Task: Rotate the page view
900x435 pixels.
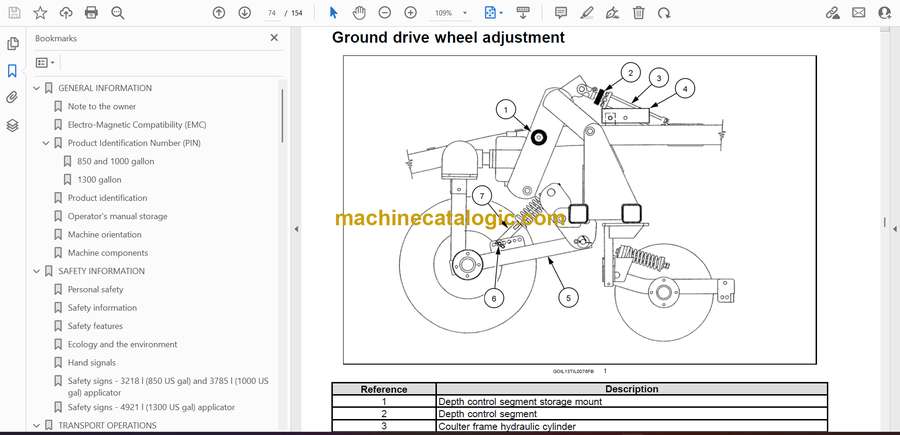Action: click(x=664, y=13)
